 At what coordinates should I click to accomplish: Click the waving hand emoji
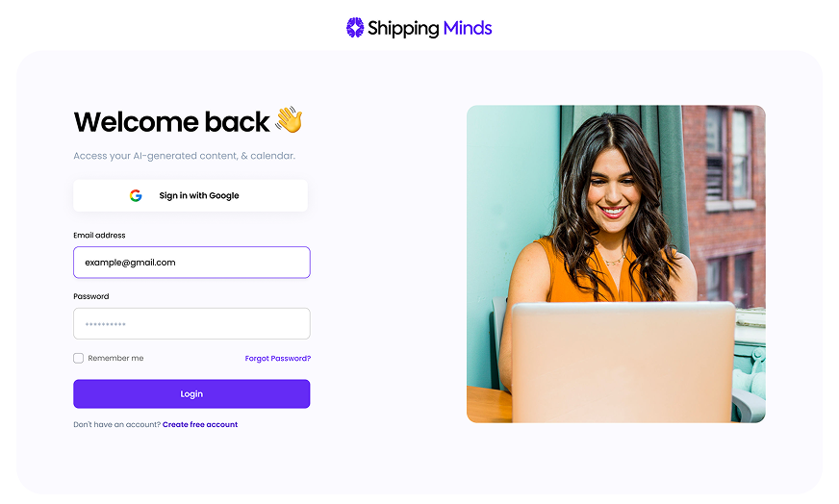290,120
